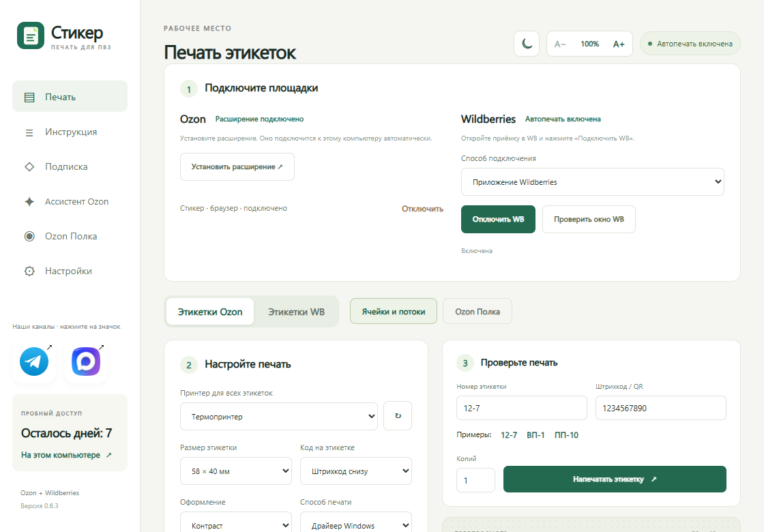Open Настройки in sidebar
The image size is (764, 532).
tap(70, 271)
